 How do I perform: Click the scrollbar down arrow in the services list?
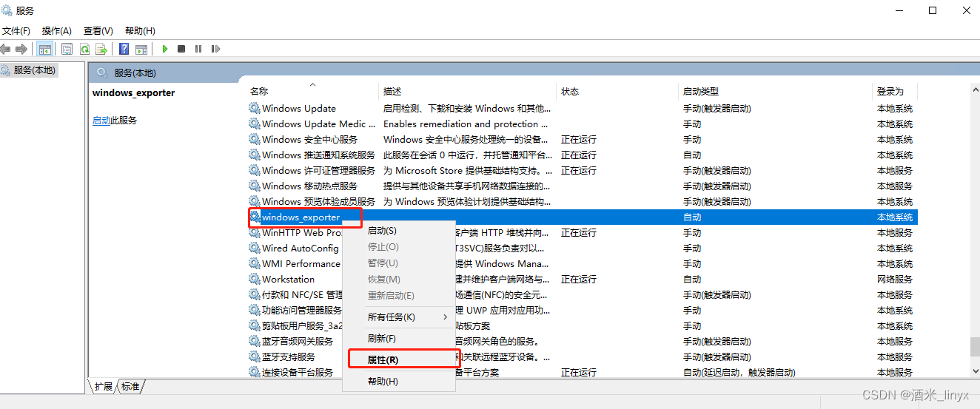click(x=974, y=371)
